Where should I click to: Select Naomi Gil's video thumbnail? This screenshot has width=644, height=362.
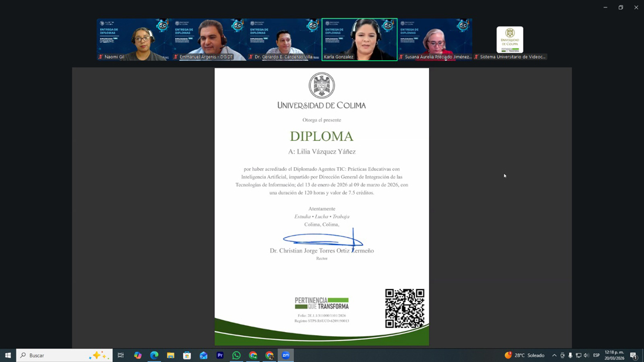pos(134,39)
